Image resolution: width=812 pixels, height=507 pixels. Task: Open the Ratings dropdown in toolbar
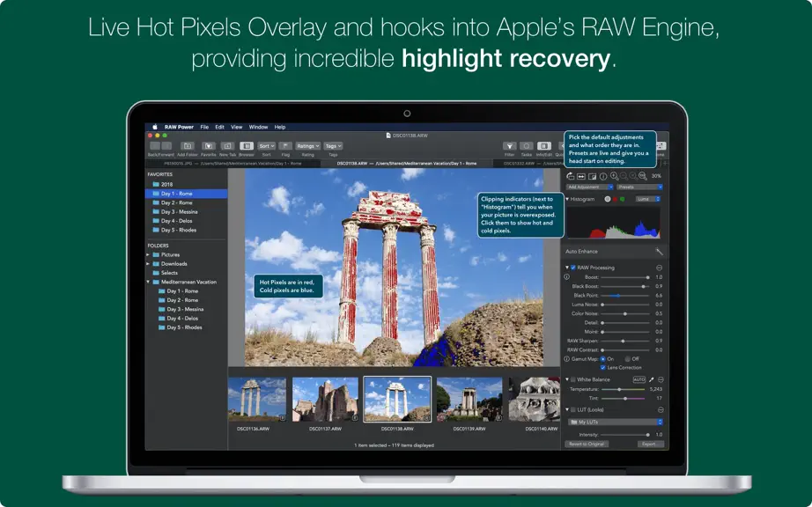[307, 146]
